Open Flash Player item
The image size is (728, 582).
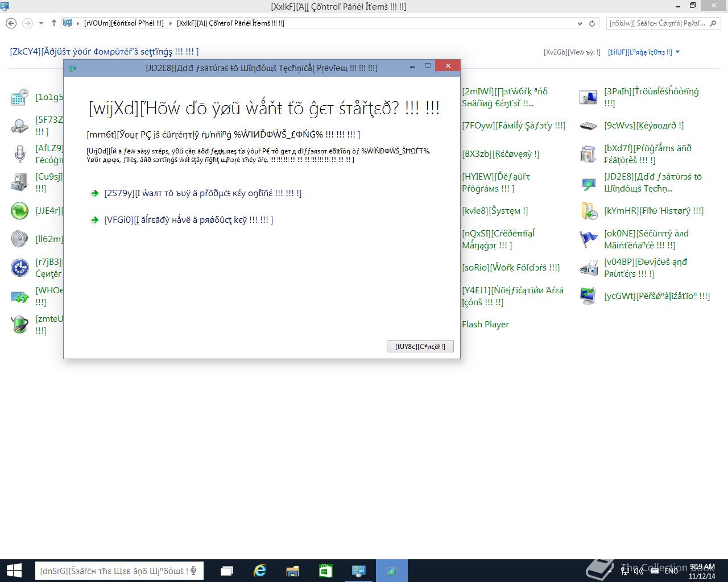485,325
